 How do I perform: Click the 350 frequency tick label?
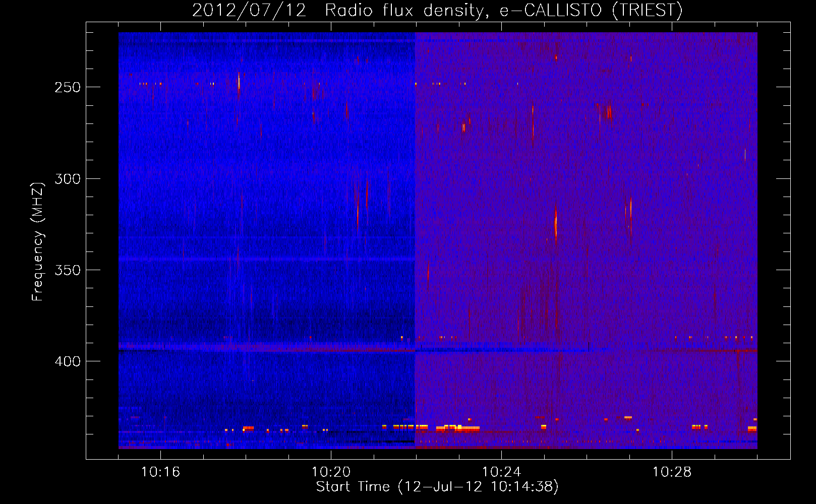tap(68, 270)
